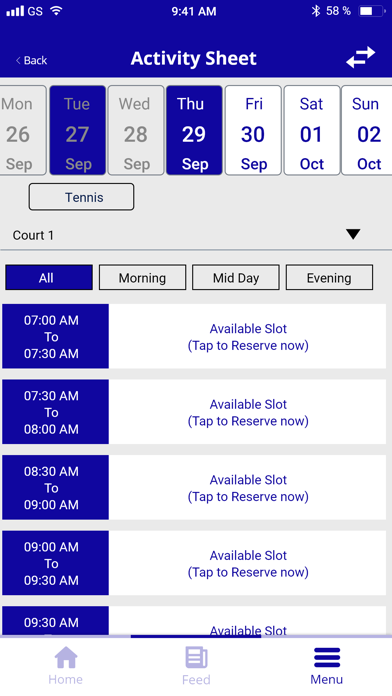Open the Home tab icon
The height and width of the screenshot is (696, 392).
66,657
